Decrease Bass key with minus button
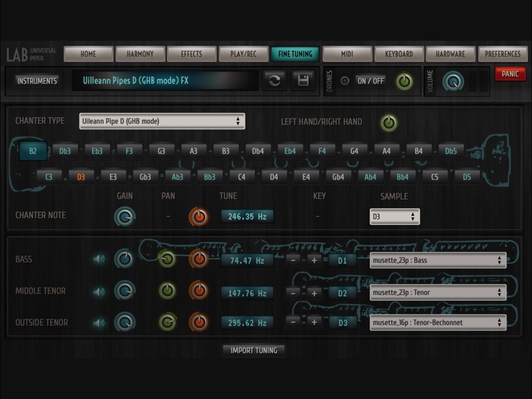The width and height of the screenshot is (532, 399). tap(293, 261)
